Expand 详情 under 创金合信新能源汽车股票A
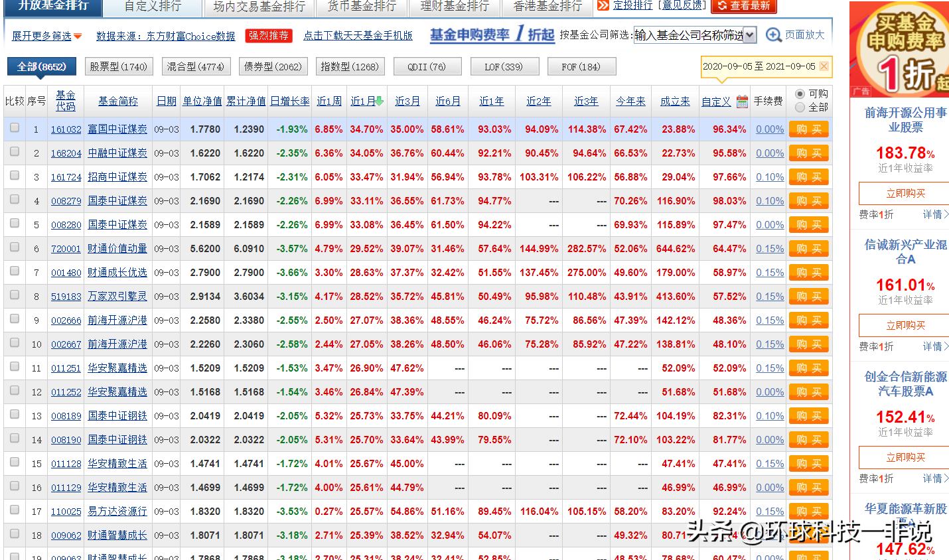Viewport: 949px width, 560px height. click(936, 478)
